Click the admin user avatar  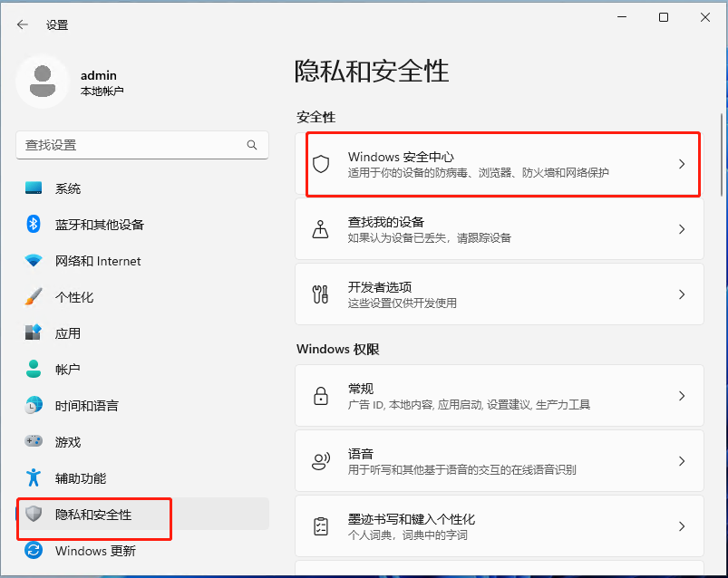[43, 82]
